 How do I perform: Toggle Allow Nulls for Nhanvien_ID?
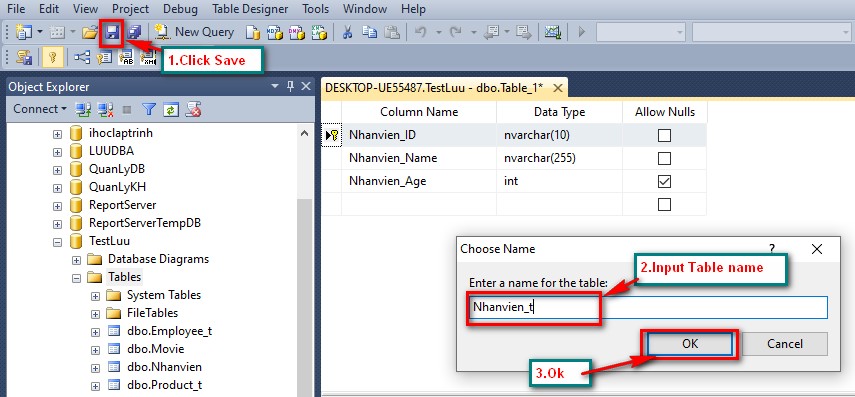(x=664, y=135)
